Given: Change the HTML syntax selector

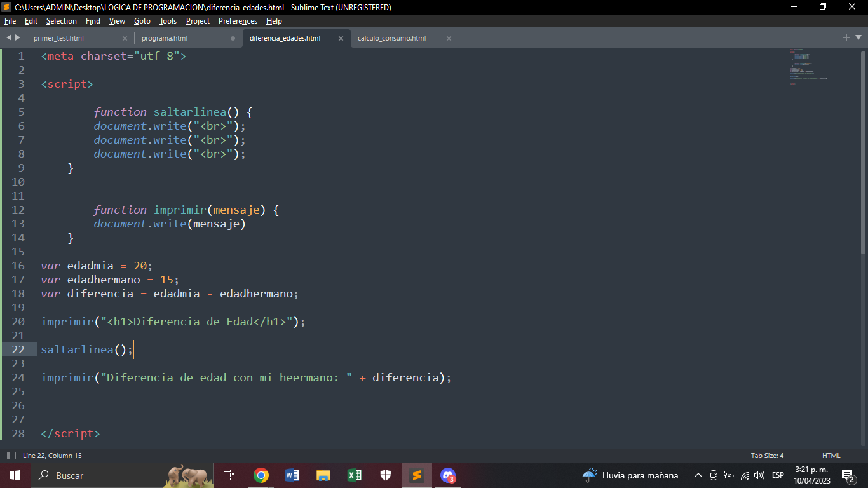Looking at the screenshot, I should [x=831, y=456].
